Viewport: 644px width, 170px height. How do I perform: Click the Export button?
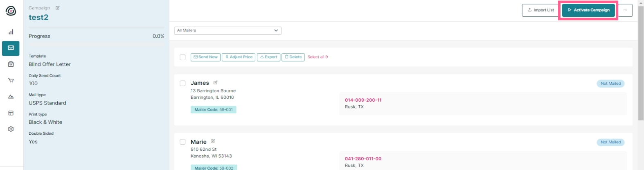coord(268,57)
